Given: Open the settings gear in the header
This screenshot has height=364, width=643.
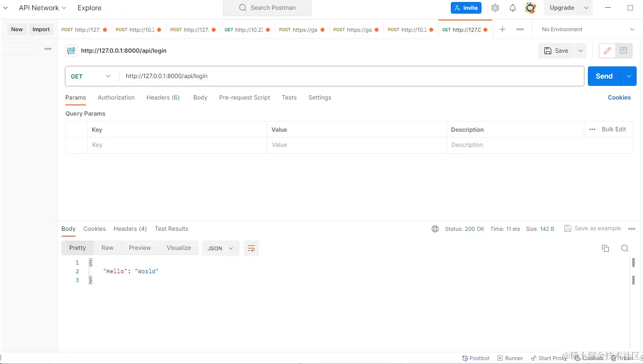Looking at the screenshot, I should coord(495,8).
